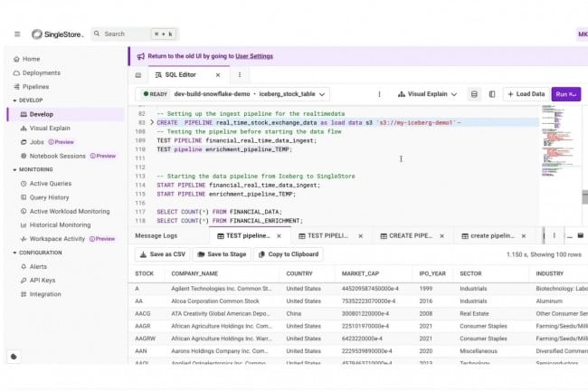Click the database icon in editor toolbar
This screenshot has width=588, height=392.
click(475, 94)
